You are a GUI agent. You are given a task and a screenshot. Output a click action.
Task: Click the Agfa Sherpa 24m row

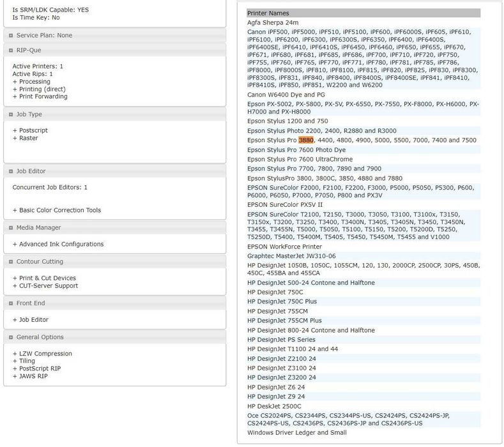363,22
